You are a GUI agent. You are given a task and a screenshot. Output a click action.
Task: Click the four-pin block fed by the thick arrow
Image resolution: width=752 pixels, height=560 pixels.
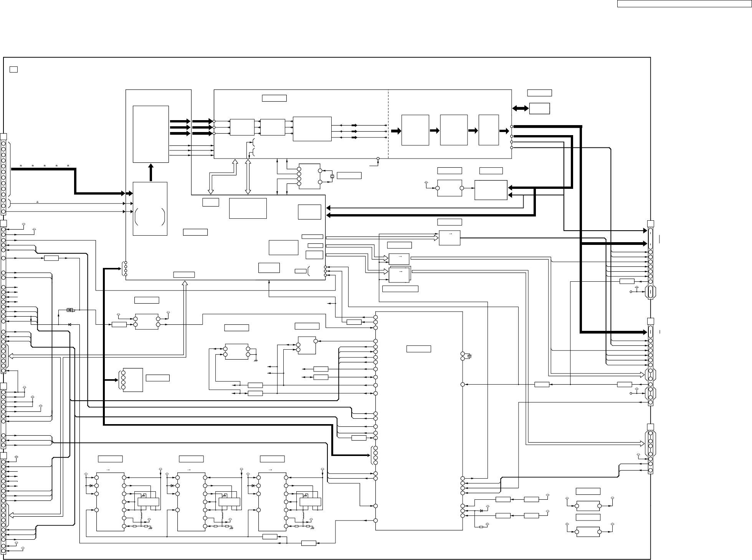pos(132,380)
